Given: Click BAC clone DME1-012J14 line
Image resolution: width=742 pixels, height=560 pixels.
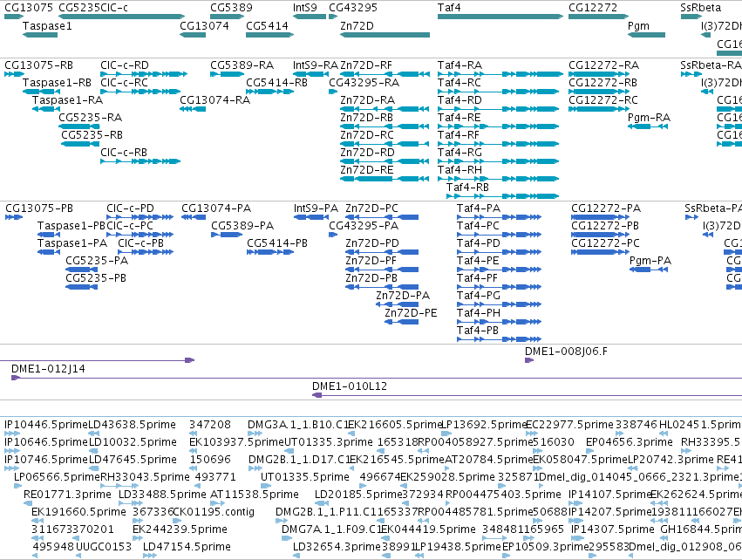Looking at the screenshot, I should click(376, 378).
